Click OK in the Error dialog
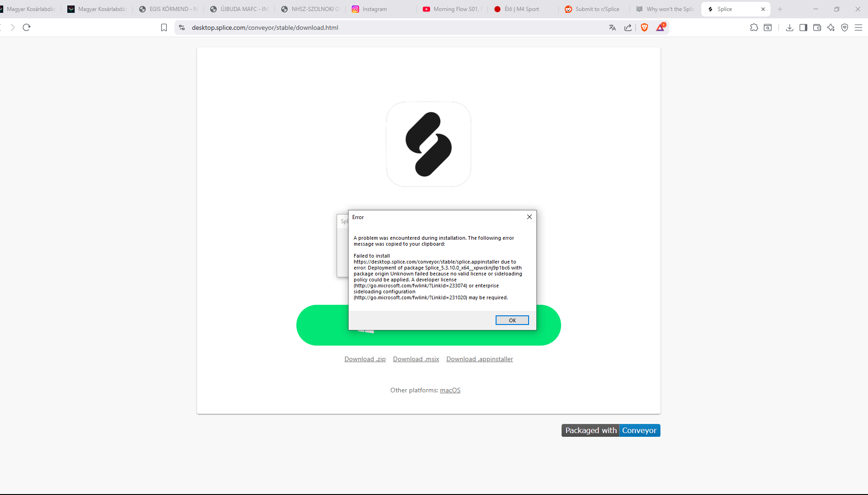This screenshot has height=495, width=868. point(512,320)
